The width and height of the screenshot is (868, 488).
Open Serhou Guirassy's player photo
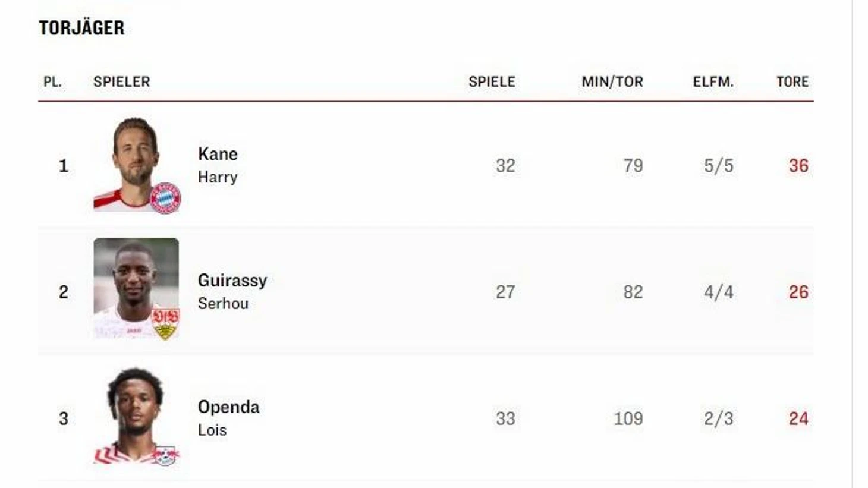point(136,289)
